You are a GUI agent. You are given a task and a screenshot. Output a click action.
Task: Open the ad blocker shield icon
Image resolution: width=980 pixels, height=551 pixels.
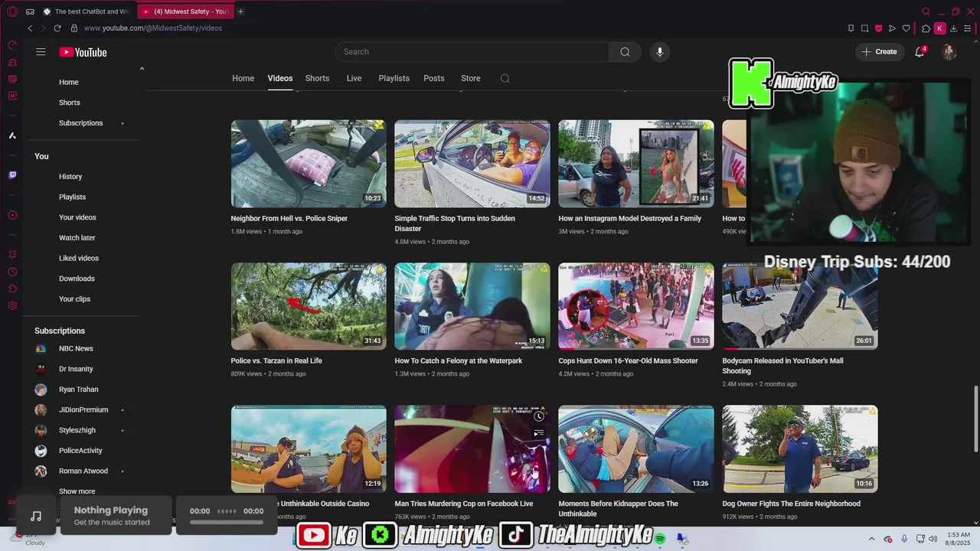(878, 28)
